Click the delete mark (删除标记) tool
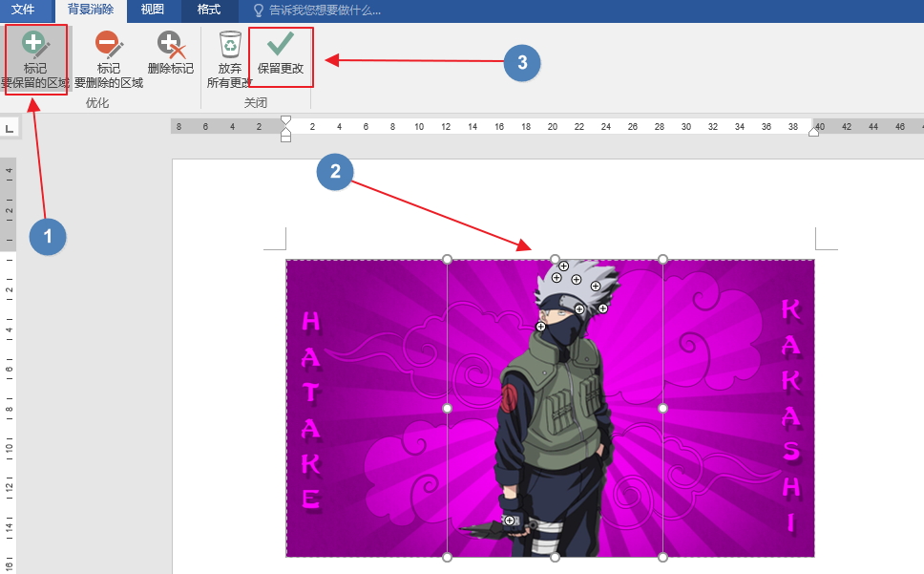924x574 pixels. [x=170, y=53]
